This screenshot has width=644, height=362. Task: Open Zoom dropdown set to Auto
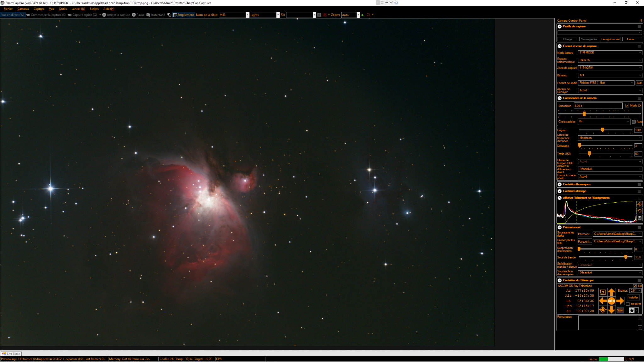[x=350, y=15]
